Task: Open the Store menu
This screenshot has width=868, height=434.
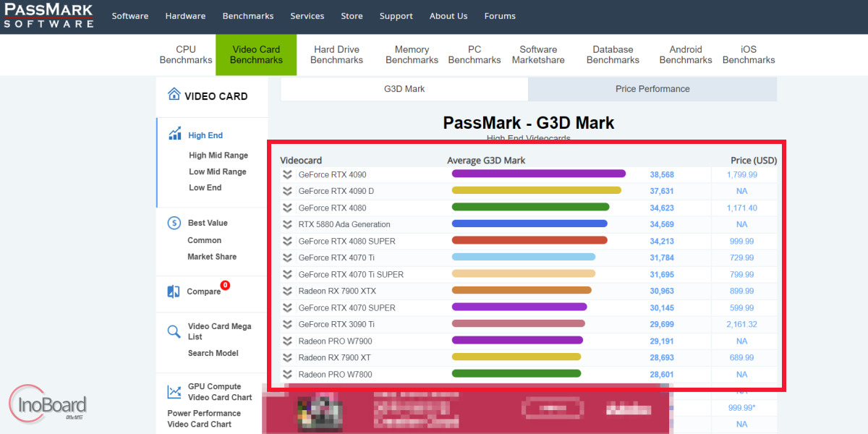Action: point(352,16)
